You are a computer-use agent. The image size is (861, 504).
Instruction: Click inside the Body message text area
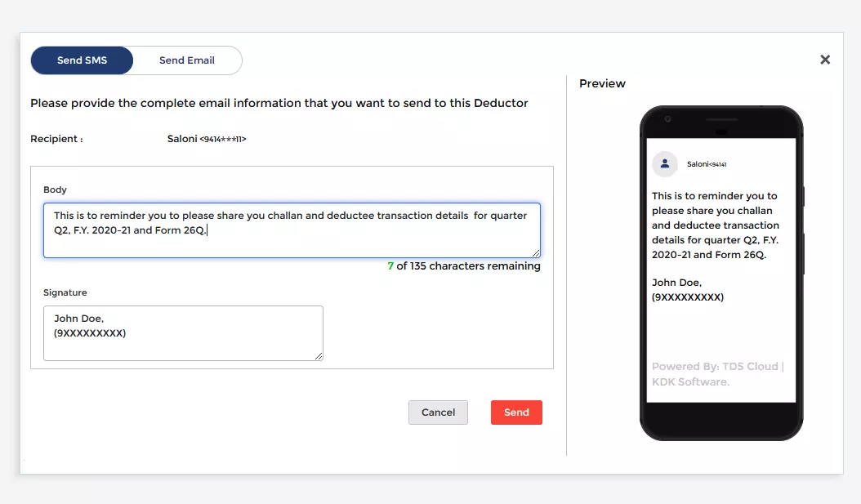pyautogui.click(x=291, y=229)
